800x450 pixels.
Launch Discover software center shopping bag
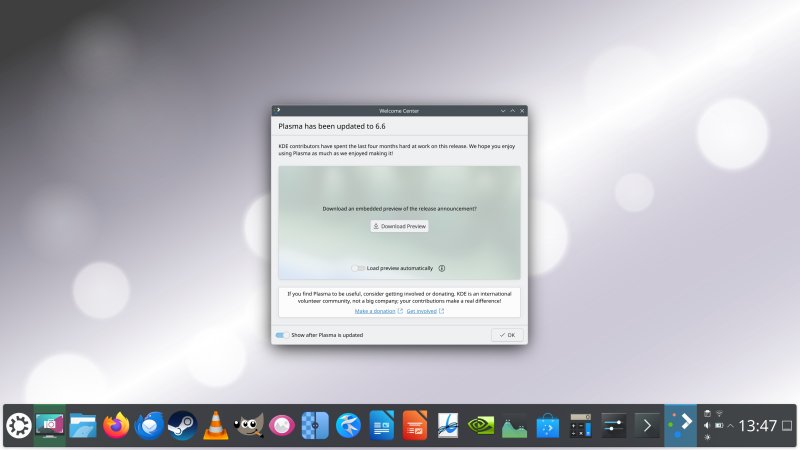[547, 426]
